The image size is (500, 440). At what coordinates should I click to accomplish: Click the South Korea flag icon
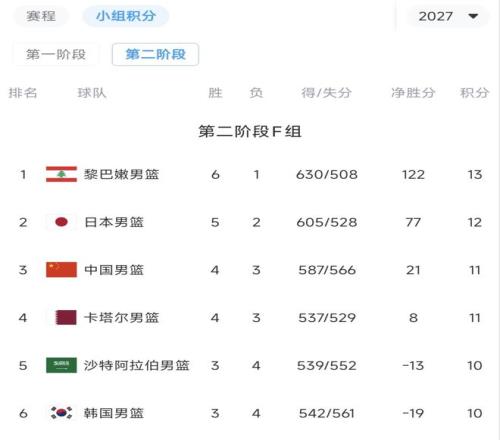tap(61, 413)
